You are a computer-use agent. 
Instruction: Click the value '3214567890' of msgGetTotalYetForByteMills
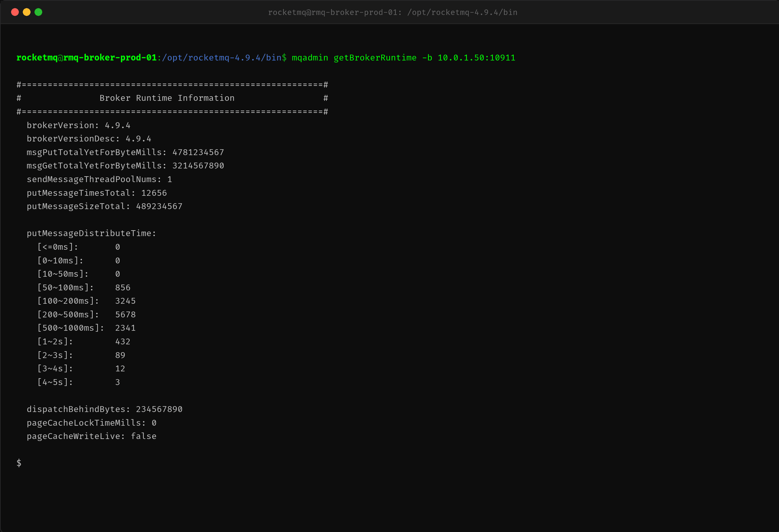pyautogui.click(x=198, y=166)
